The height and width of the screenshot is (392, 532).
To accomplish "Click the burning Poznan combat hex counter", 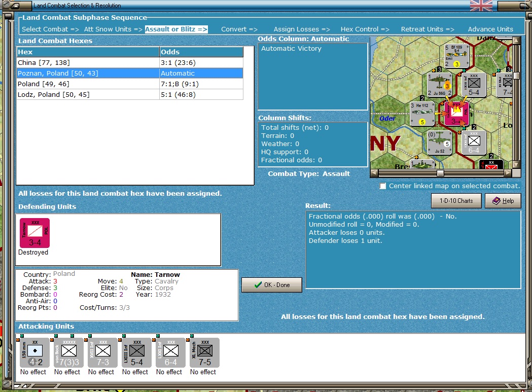I will coord(456,114).
